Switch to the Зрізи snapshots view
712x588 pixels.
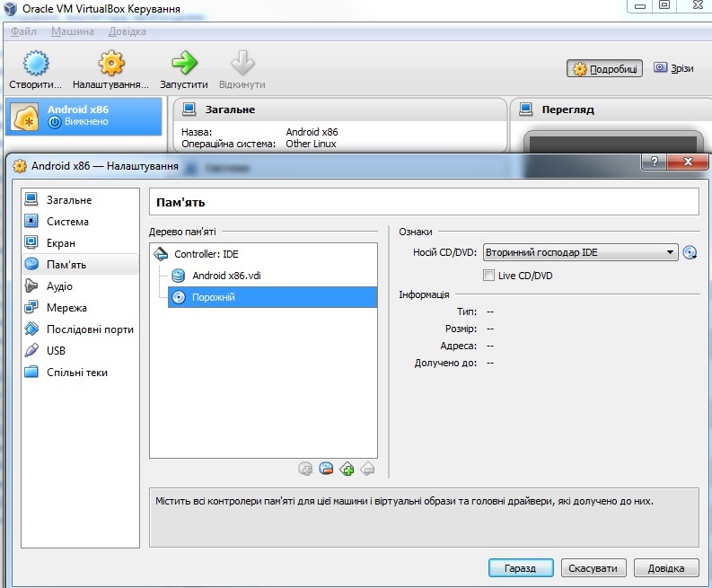[674, 68]
